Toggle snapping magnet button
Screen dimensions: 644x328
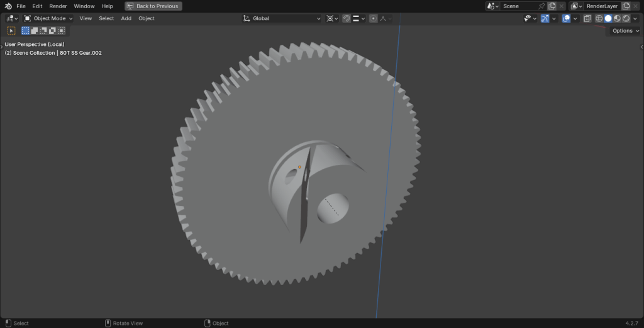[346, 18]
